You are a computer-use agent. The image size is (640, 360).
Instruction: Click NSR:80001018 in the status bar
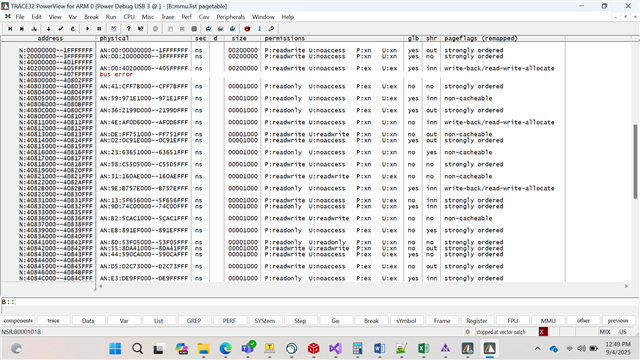pos(21,332)
